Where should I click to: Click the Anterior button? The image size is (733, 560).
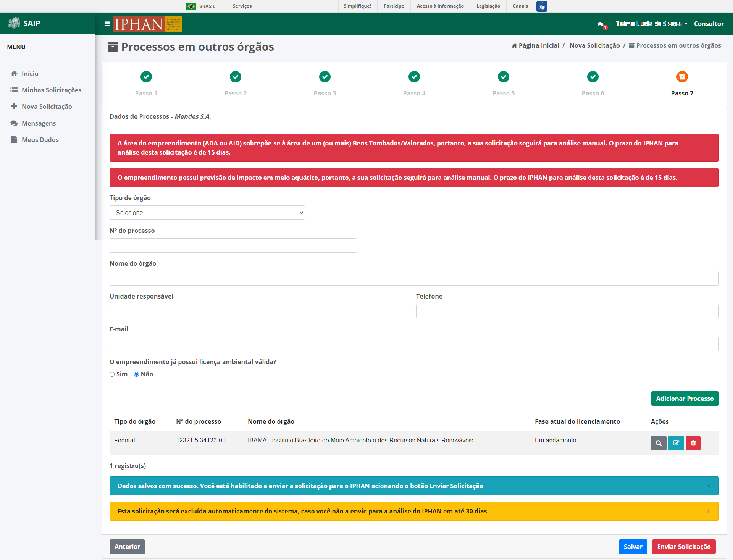point(127,547)
